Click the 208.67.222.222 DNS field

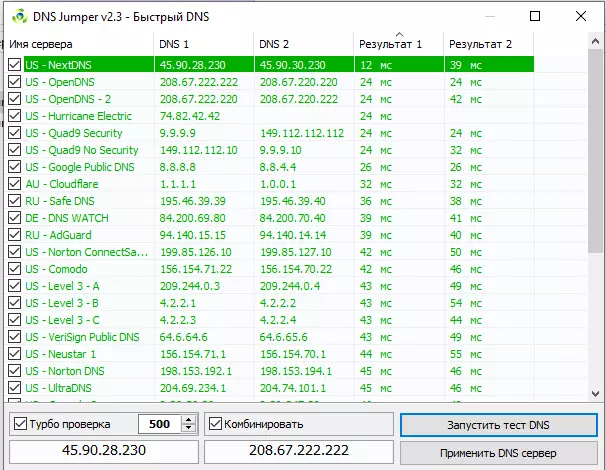(299, 452)
